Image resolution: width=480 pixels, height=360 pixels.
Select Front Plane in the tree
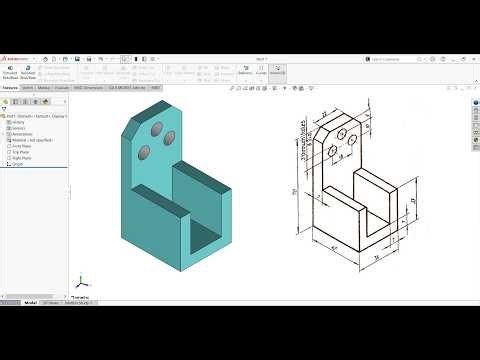point(19,146)
